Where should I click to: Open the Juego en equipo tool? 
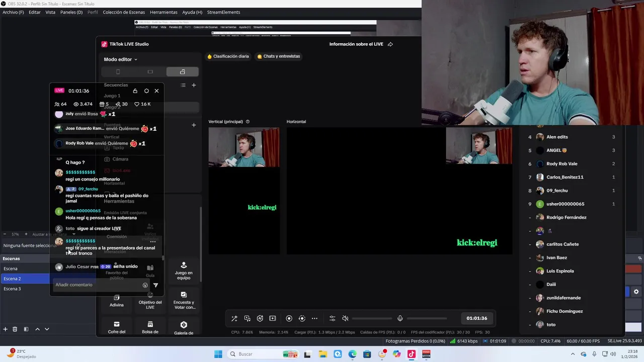(x=184, y=271)
